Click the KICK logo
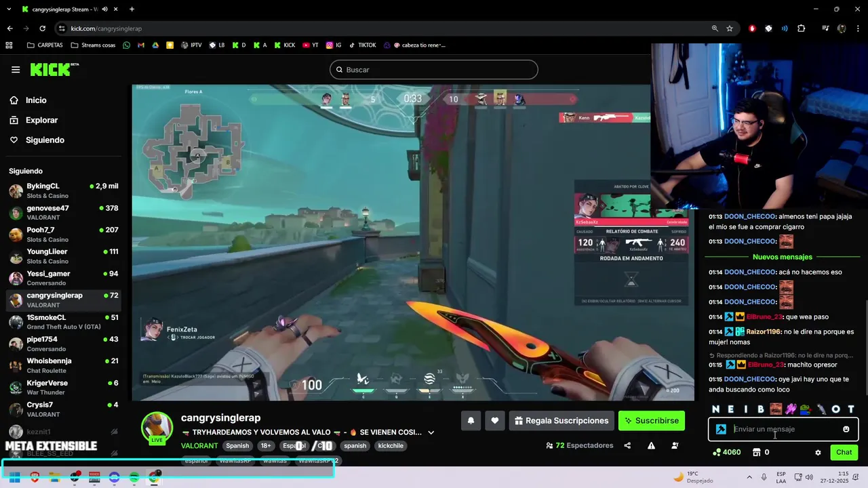 54,69
